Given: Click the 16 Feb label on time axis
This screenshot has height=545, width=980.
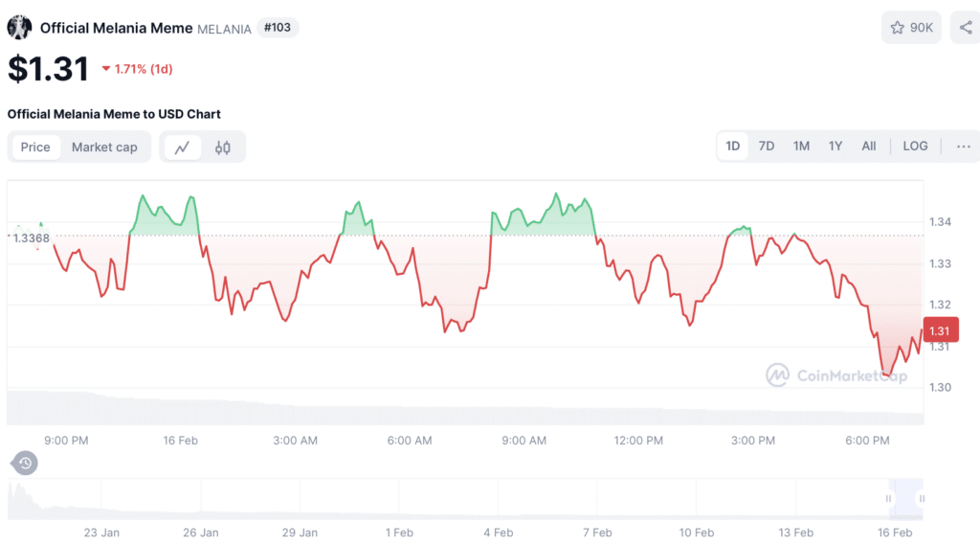Looking at the screenshot, I should [181, 441].
